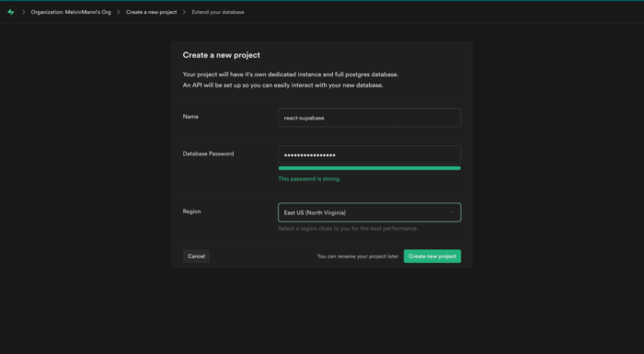Click 'This password is strong.' text

[x=309, y=179]
